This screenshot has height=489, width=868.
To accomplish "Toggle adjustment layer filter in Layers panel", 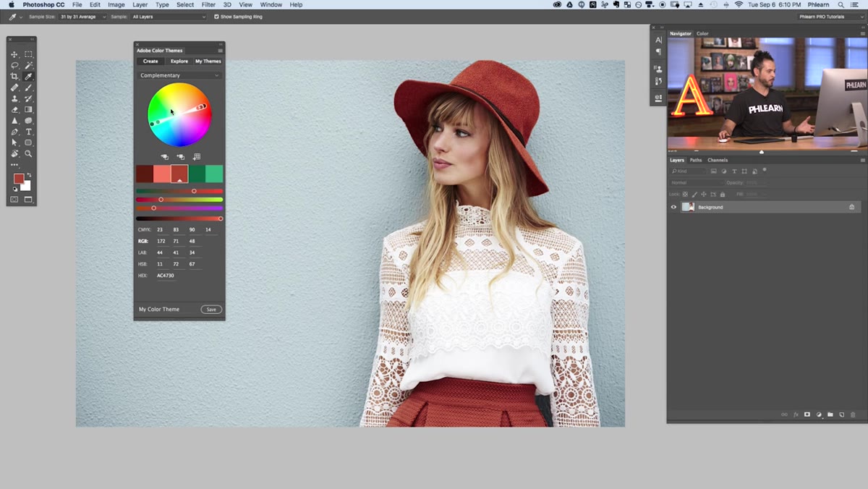I will [x=723, y=171].
